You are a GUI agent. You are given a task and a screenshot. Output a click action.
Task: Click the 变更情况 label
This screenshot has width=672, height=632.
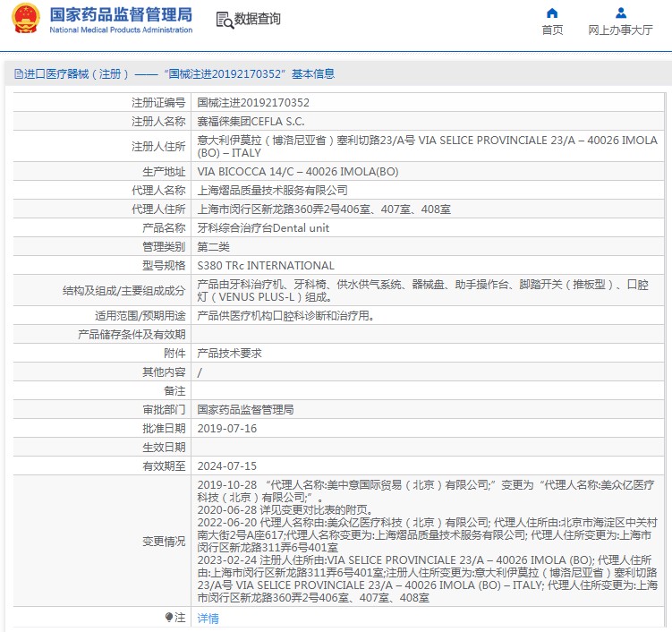tap(164, 542)
